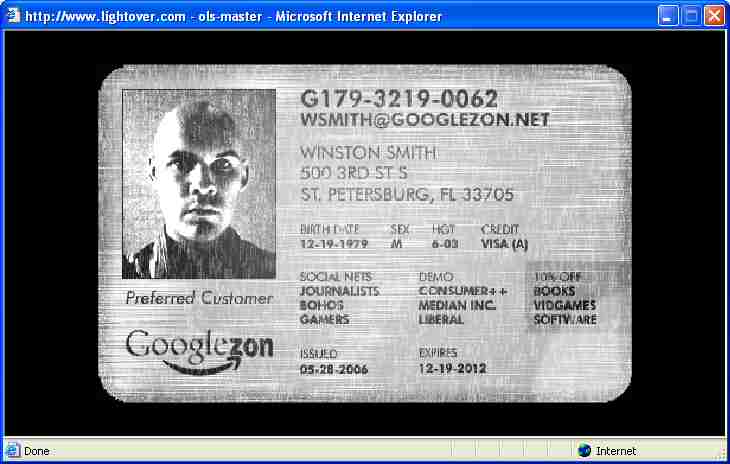This screenshot has width=730, height=464.
Task: Click MEDIAN INC. under Demo
Action: click(457, 306)
